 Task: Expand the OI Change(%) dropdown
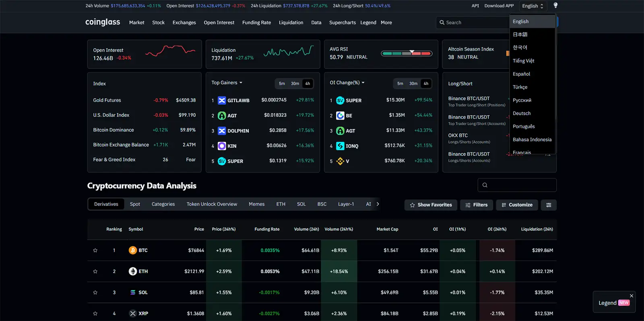click(347, 83)
